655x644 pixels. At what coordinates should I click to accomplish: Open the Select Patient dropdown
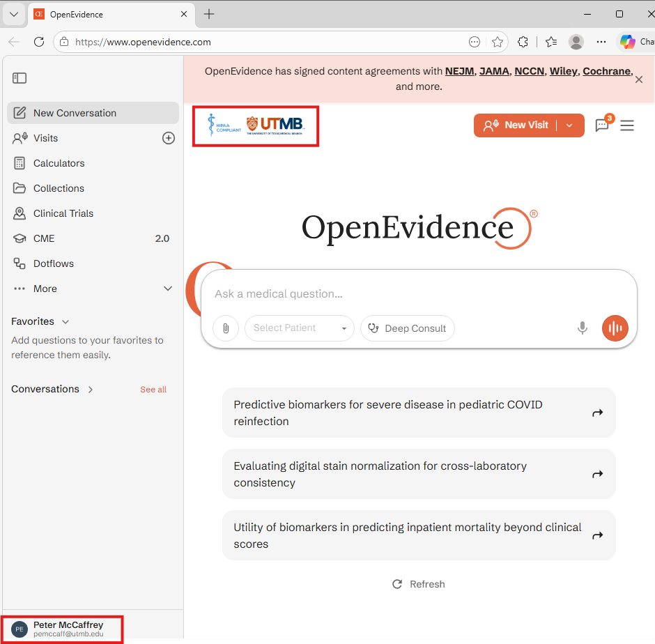pyautogui.click(x=300, y=328)
